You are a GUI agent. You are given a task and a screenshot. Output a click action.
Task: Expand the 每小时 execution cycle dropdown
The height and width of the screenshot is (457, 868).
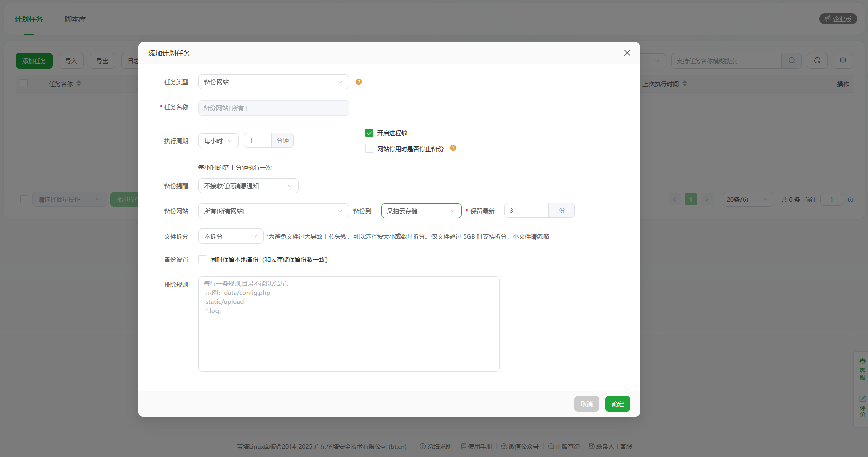[x=219, y=141]
